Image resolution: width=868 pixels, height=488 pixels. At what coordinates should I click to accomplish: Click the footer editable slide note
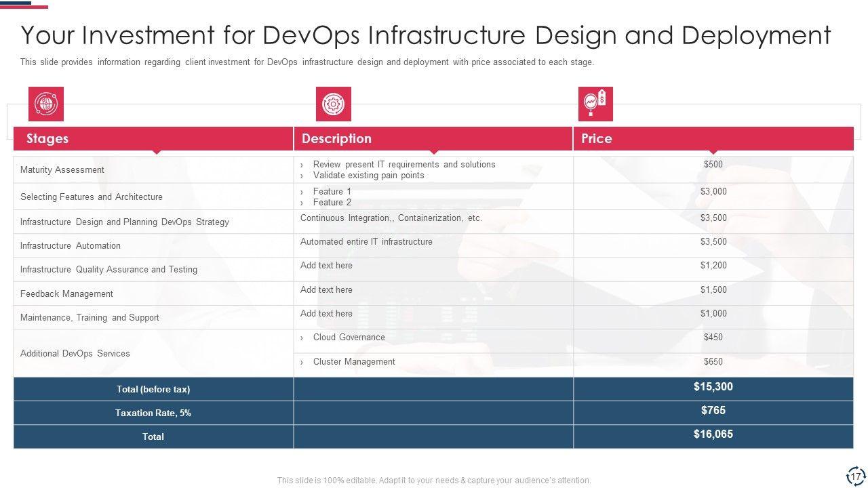pyautogui.click(x=434, y=481)
